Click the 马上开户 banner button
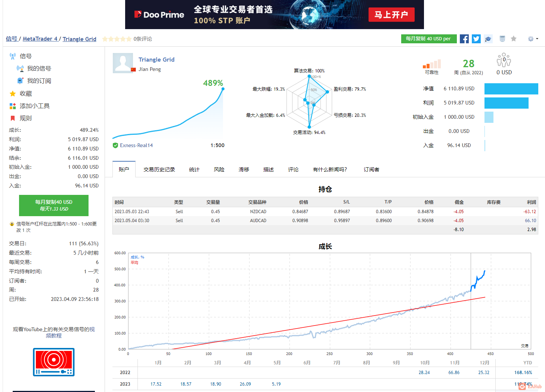 coord(391,15)
